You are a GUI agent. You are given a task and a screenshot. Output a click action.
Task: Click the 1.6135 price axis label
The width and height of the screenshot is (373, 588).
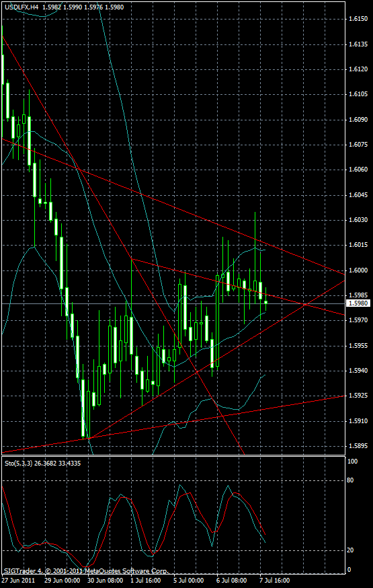pyautogui.click(x=357, y=44)
